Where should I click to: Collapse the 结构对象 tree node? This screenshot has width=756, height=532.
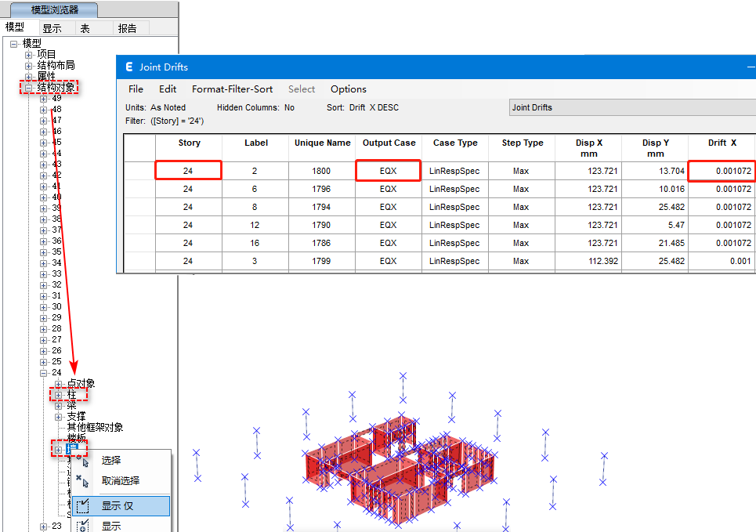point(29,88)
